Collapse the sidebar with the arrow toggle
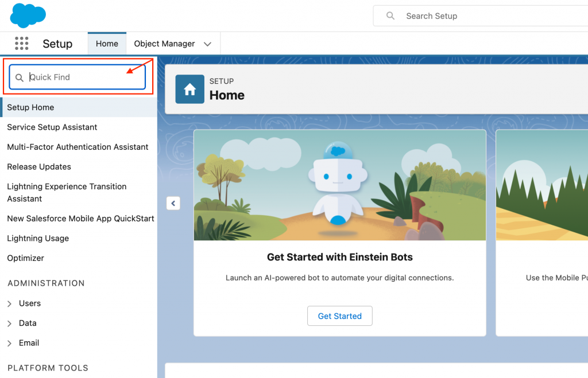The image size is (588, 378). pos(173,203)
